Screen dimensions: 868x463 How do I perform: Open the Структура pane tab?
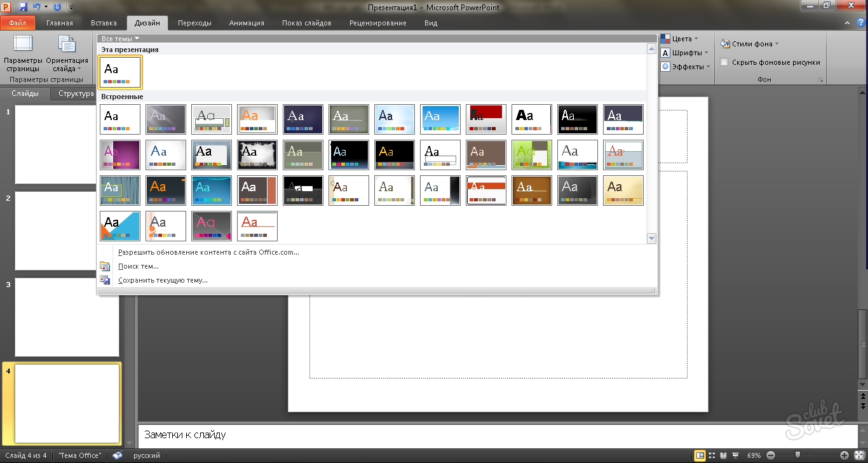tap(76, 93)
